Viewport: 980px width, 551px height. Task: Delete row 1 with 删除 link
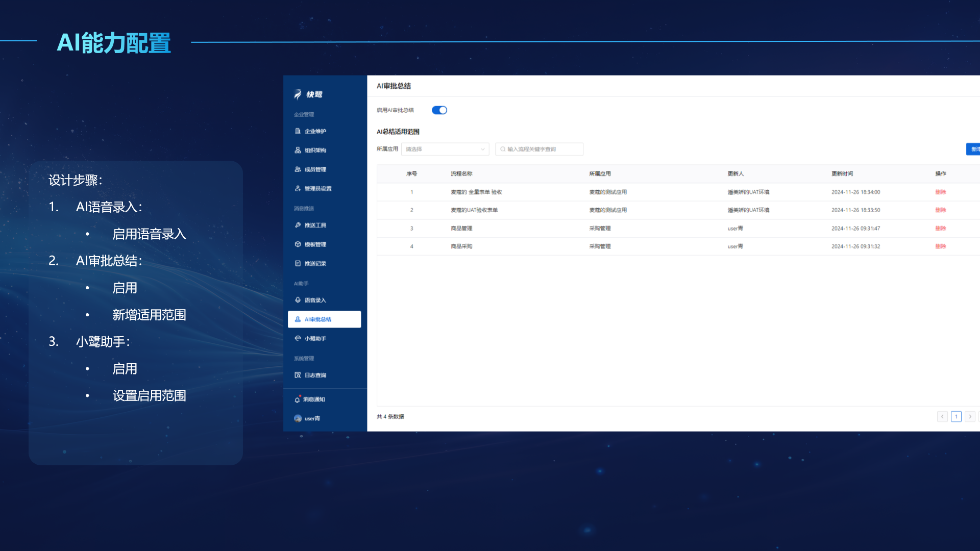[940, 192]
